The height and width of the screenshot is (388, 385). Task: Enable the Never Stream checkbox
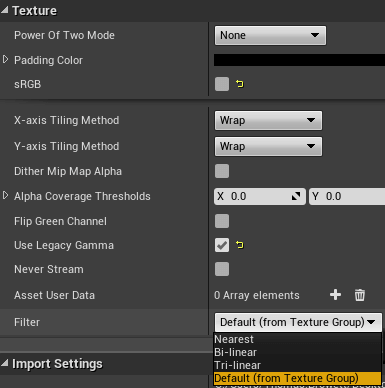pos(222,269)
